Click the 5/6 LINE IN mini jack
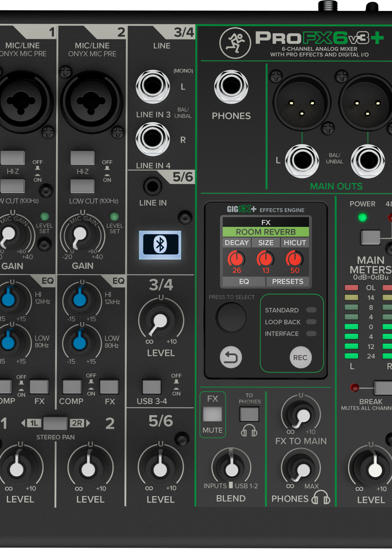The image size is (392, 549). [x=153, y=186]
